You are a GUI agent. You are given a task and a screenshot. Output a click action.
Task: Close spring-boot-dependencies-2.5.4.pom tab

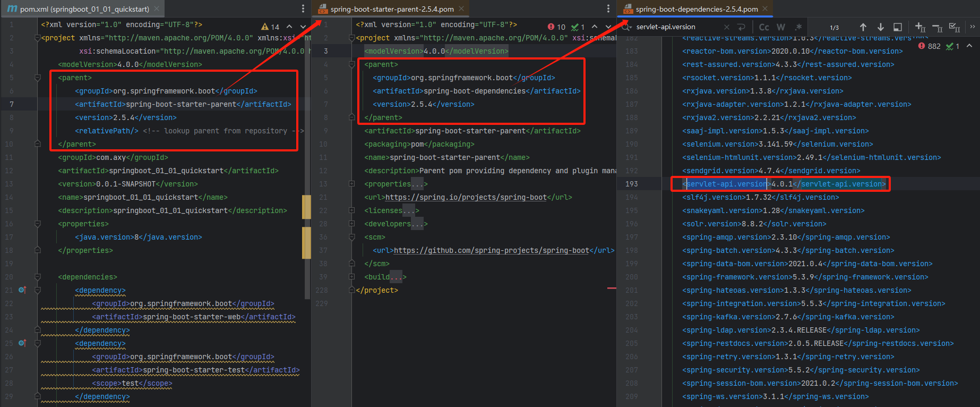(x=765, y=9)
